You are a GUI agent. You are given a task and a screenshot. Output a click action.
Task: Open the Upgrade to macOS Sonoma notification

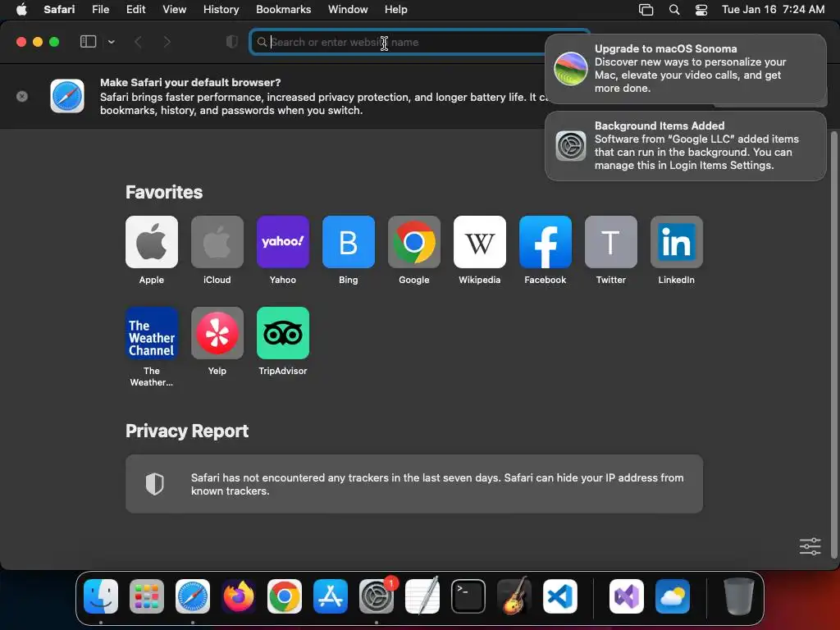pyautogui.click(x=686, y=69)
